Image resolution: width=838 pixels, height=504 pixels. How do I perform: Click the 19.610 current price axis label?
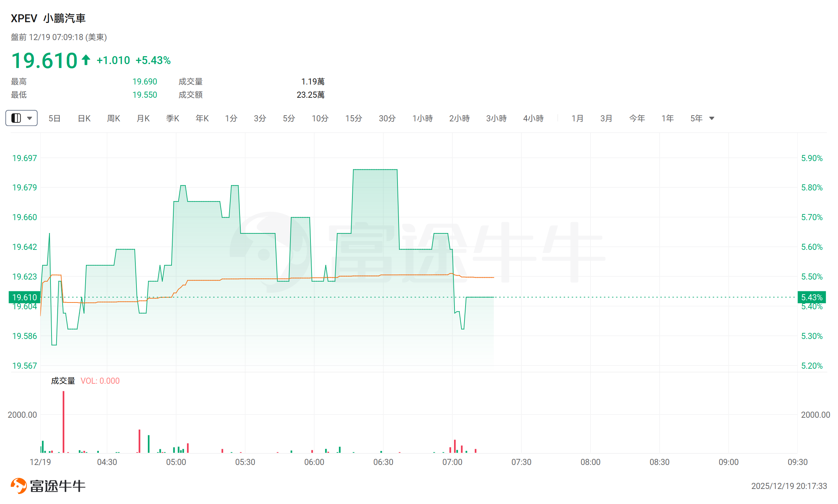tap(24, 297)
